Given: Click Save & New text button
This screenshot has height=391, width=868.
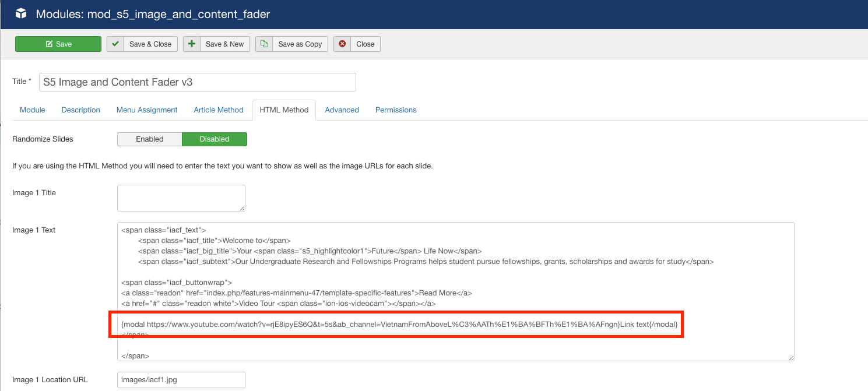Looking at the screenshot, I should [225, 44].
